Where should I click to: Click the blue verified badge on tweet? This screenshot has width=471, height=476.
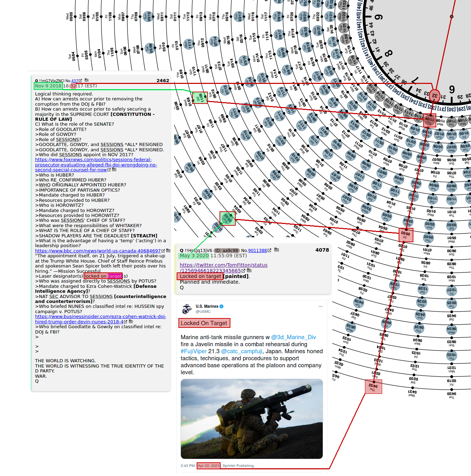click(222, 306)
